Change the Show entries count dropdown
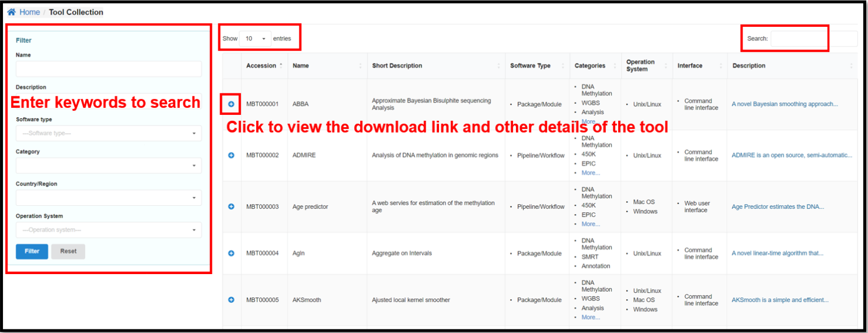The image size is (868, 333). (256, 38)
